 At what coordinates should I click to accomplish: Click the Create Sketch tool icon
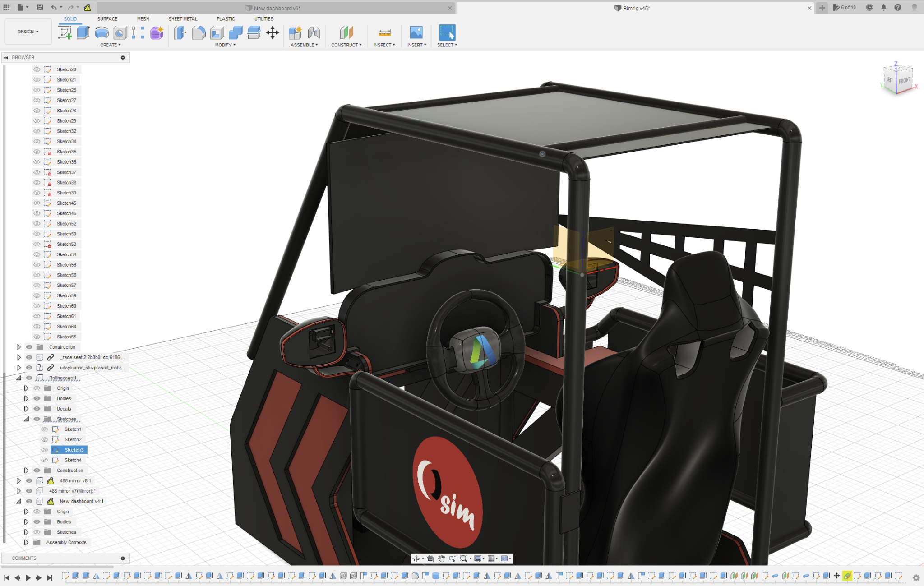(65, 32)
